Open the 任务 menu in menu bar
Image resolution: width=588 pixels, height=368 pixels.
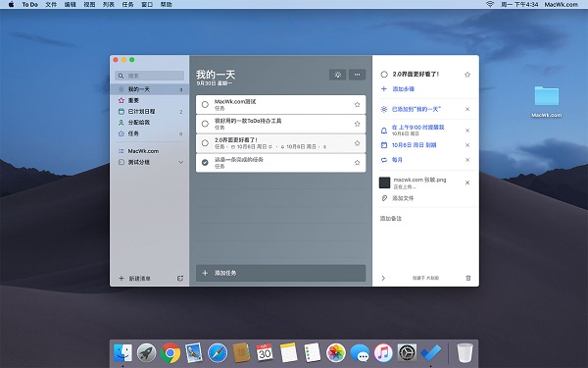[127, 5]
